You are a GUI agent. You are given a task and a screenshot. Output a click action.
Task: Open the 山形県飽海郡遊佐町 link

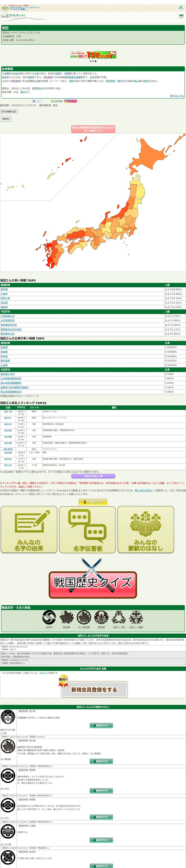click(x=11, y=378)
